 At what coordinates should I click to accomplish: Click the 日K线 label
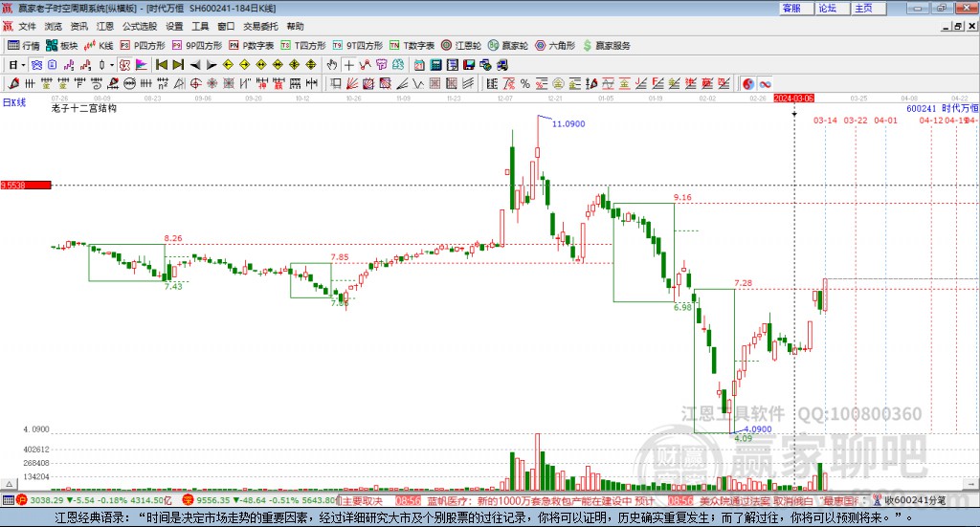[14, 103]
